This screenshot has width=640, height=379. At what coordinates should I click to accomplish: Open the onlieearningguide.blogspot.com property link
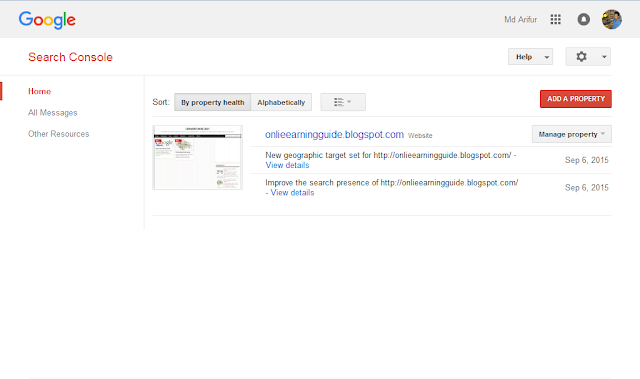coord(334,135)
